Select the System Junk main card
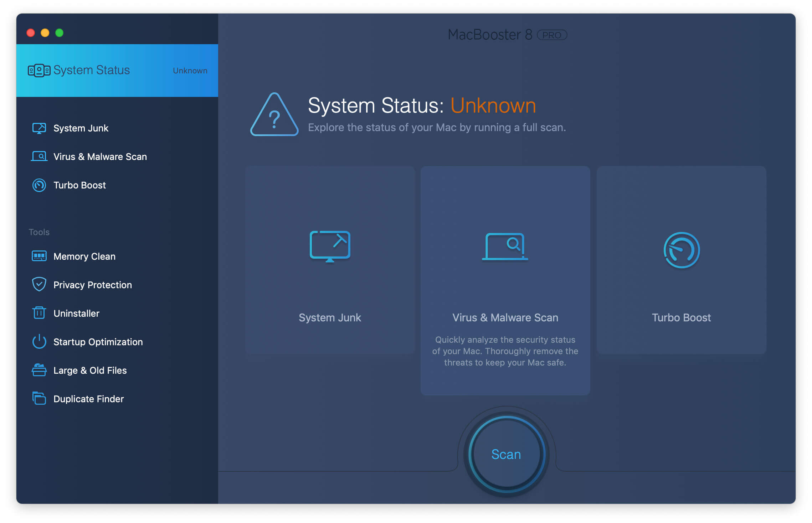The image size is (812, 523). pos(329,272)
